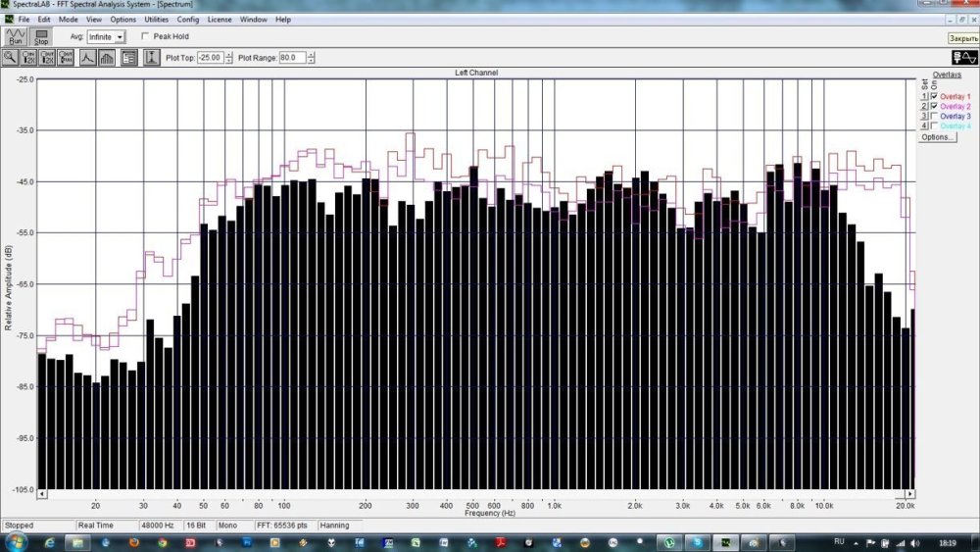Turn on the Overlay 3 checkbox
This screenshot has width=980, height=552.
(x=934, y=117)
